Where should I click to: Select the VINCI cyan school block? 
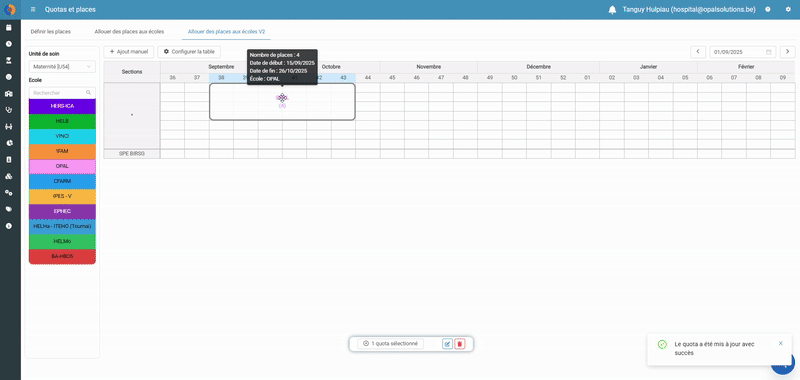62,136
